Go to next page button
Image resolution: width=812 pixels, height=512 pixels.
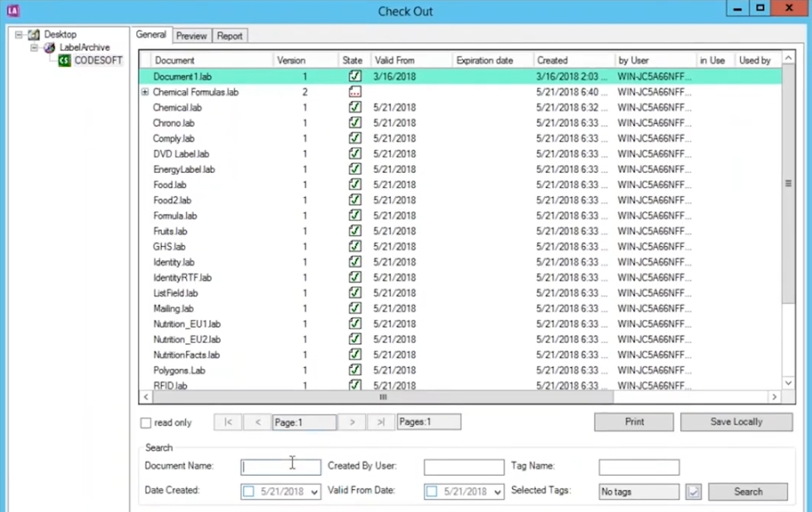352,422
